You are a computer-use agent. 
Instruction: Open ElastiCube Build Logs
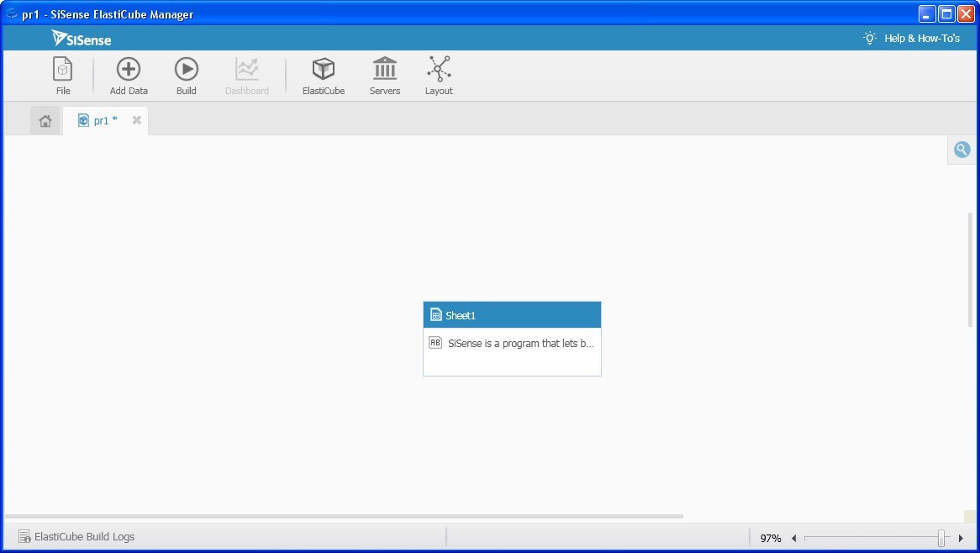pos(76,536)
